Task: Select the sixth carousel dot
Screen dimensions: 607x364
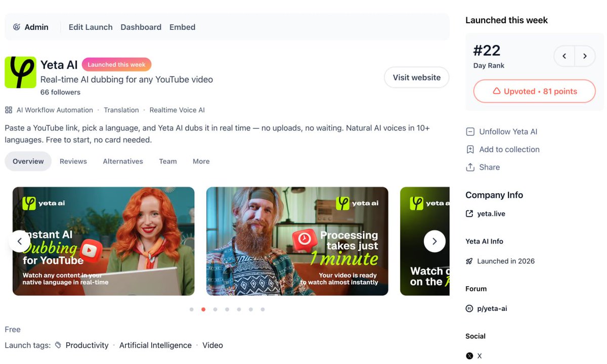Action: 251,309
